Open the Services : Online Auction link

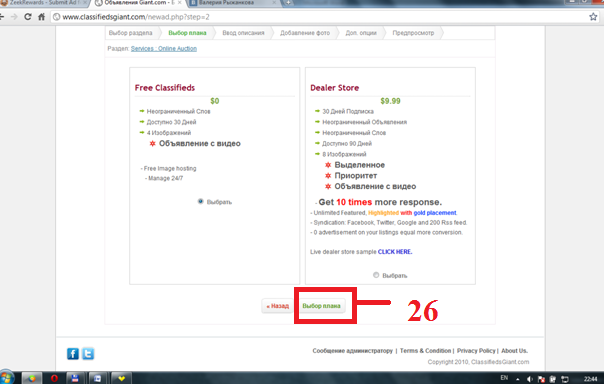coord(164,49)
